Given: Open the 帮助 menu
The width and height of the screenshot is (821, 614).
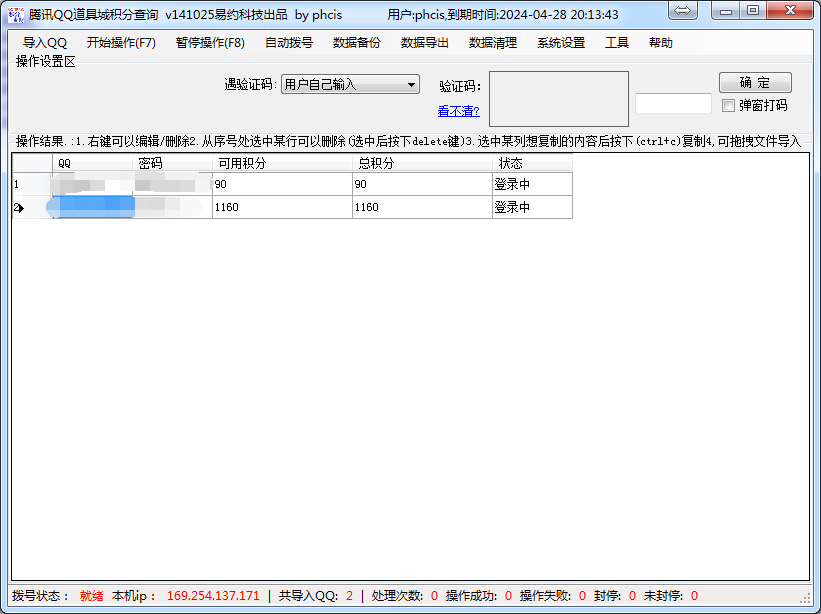Looking at the screenshot, I should click(x=661, y=43).
